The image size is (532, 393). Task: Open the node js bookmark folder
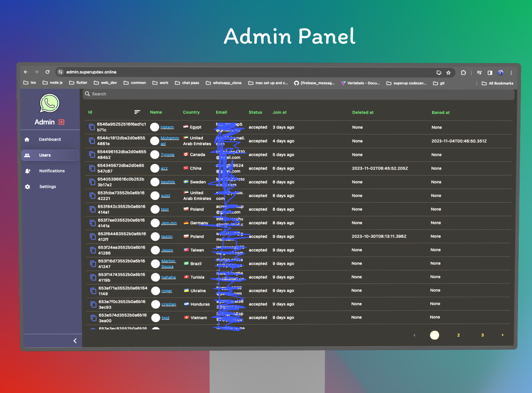point(52,82)
